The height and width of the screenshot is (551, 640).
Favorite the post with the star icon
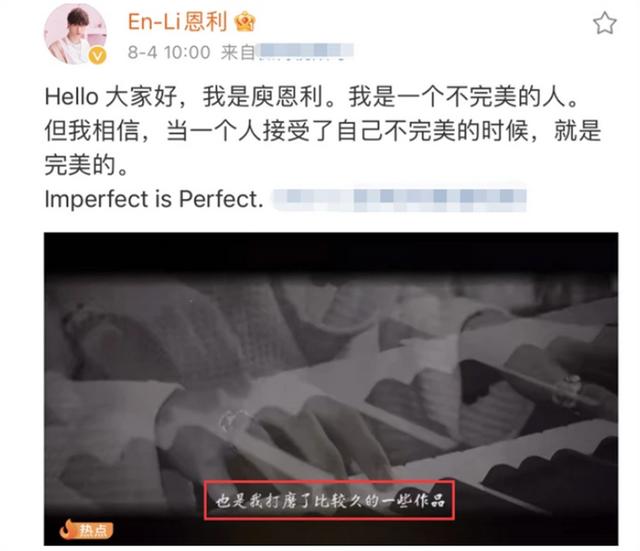[604, 23]
